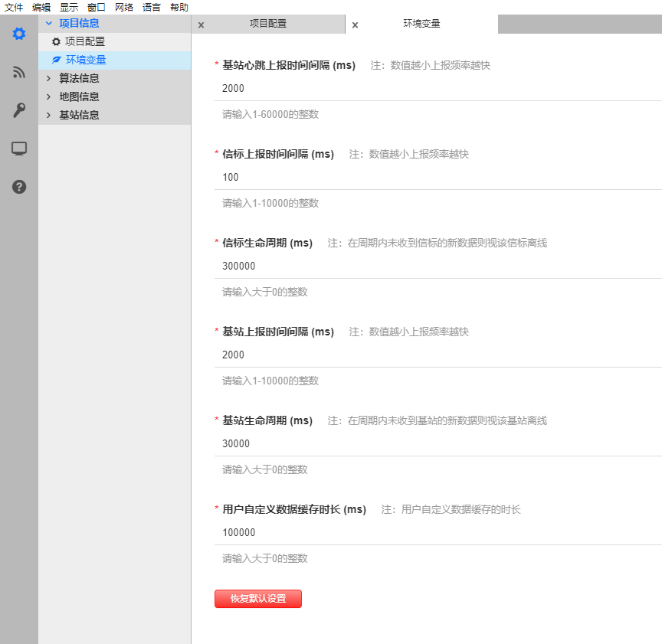Close the 项目配置 tab with its X icon

(x=200, y=24)
